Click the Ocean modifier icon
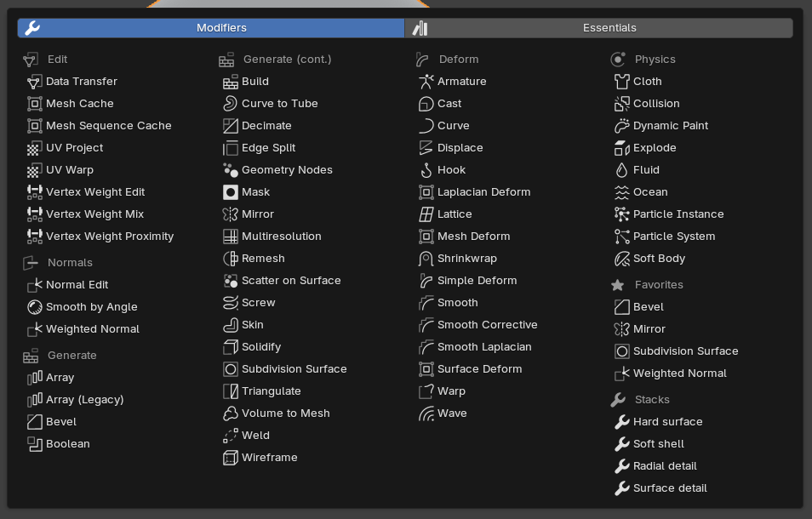812x519 pixels. tap(621, 192)
